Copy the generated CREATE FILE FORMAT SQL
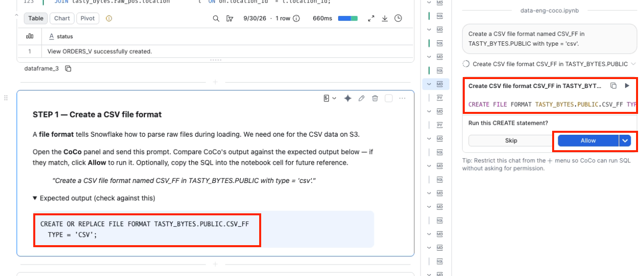This screenshot has width=644, height=276. 613,86
